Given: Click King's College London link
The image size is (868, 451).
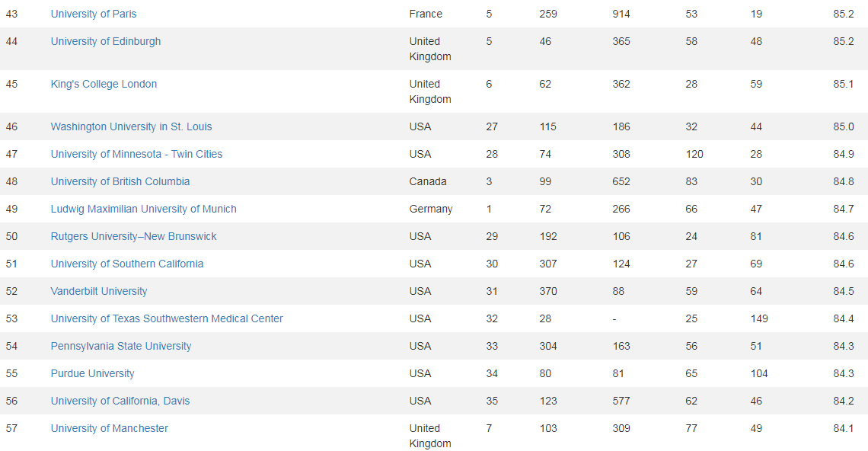Looking at the screenshot, I should 104,85.
